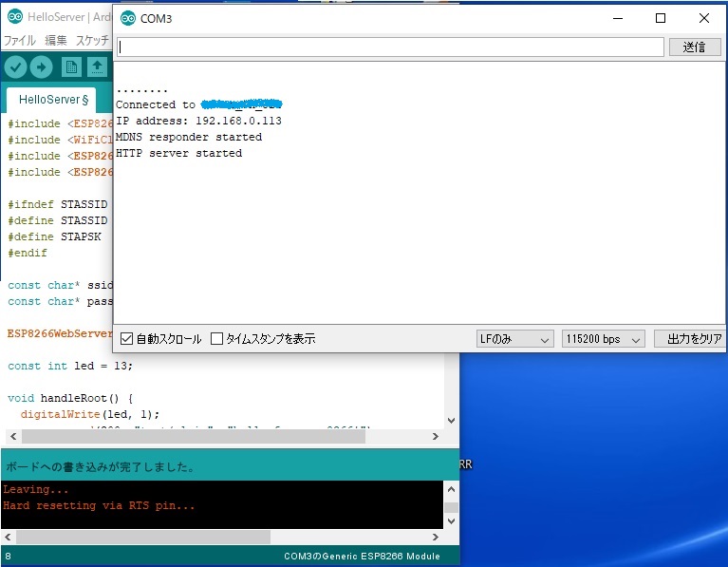Viewport: 728px width, 567px height.
Task: Click the editor scroll-left arrow
Action: click(x=13, y=436)
